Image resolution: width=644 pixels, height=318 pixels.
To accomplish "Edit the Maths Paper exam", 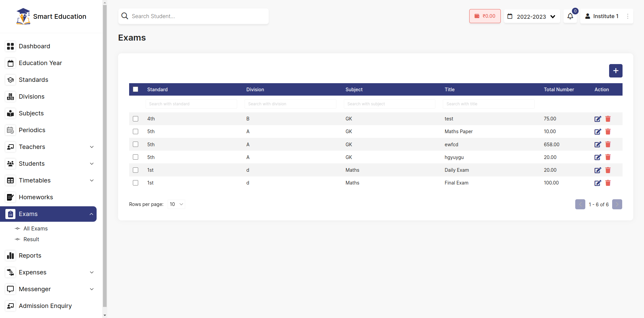I will click(x=598, y=131).
